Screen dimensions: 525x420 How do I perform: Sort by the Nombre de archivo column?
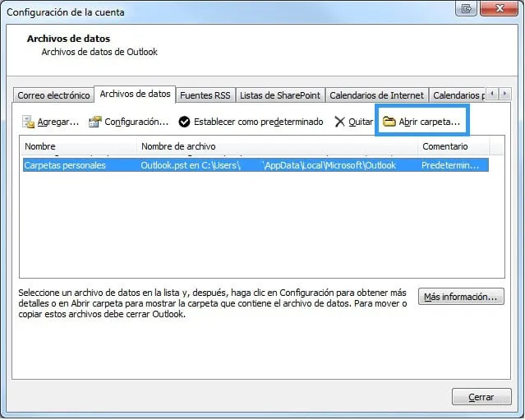(276, 146)
